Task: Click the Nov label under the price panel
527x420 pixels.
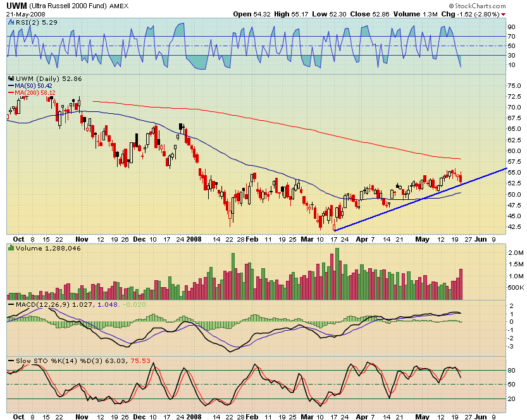Action: (82, 239)
